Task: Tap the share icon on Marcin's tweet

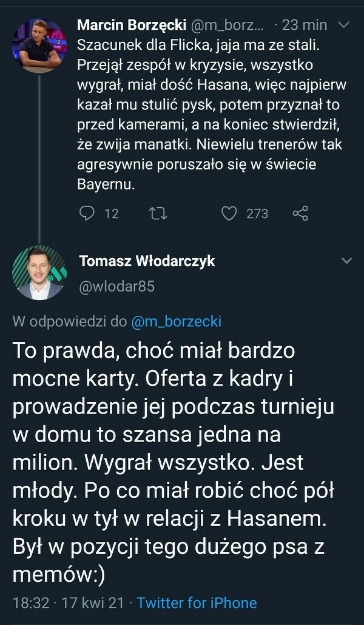Action: tap(300, 213)
